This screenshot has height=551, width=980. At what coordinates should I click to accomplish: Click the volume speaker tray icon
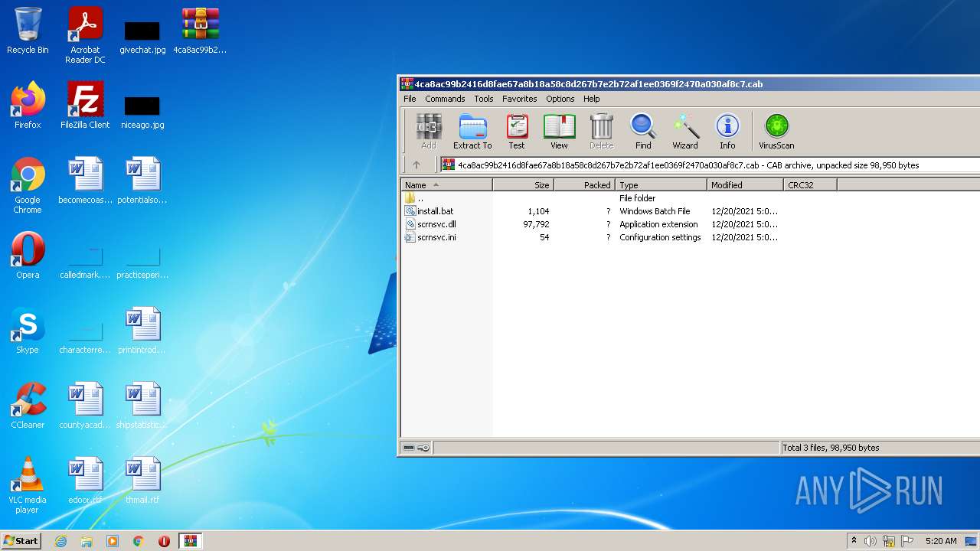[x=871, y=541]
